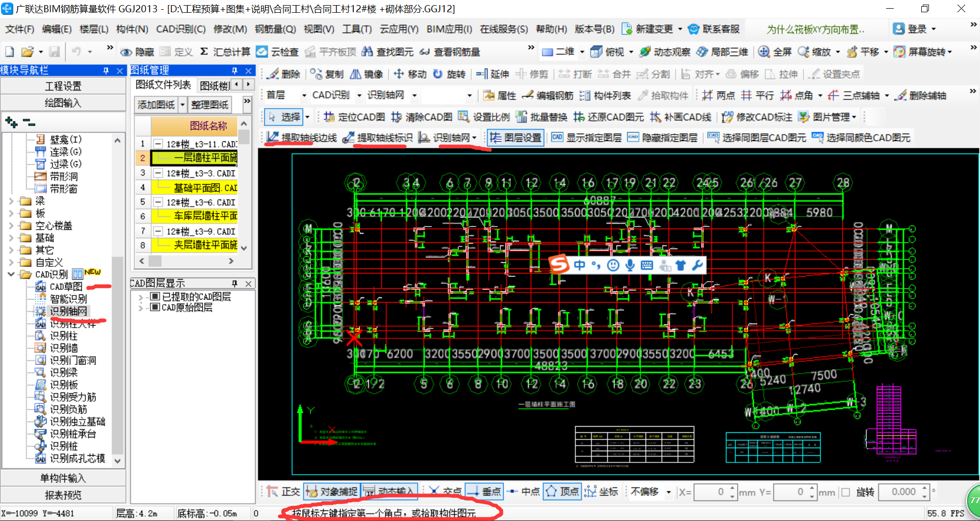Click the 删除 delete tool
Image resolution: width=980 pixels, height=521 pixels.
coord(284,74)
